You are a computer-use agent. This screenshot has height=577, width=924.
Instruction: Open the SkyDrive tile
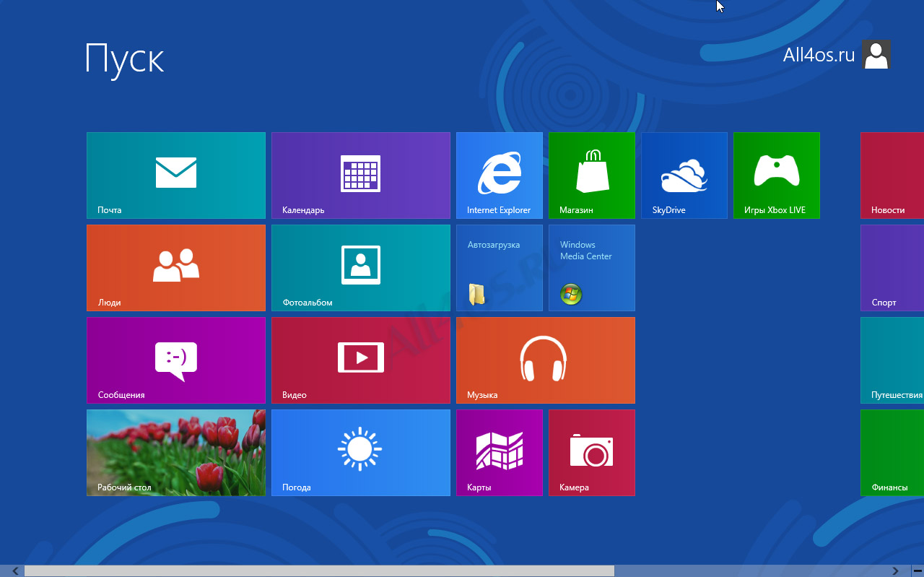[684, 175]
